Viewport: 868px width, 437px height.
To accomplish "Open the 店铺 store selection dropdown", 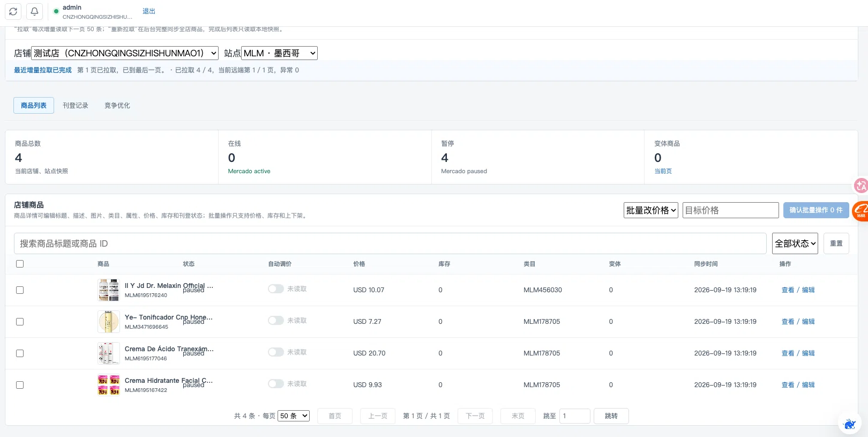I will (125, 53).
